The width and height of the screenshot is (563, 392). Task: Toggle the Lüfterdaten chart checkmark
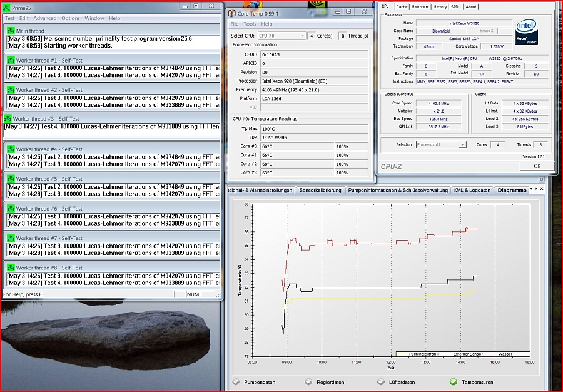tap(381, 381)
